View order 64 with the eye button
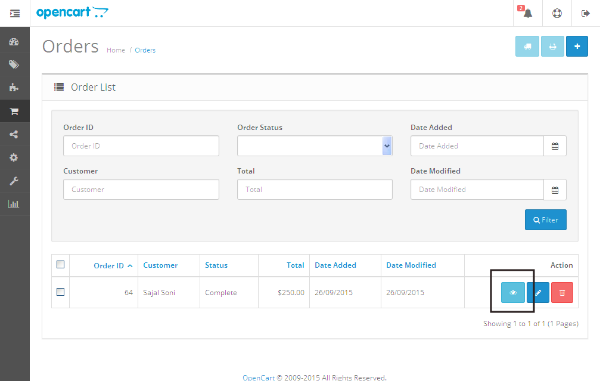The width and height of the screenshot is (600, 381). (513, 292)
